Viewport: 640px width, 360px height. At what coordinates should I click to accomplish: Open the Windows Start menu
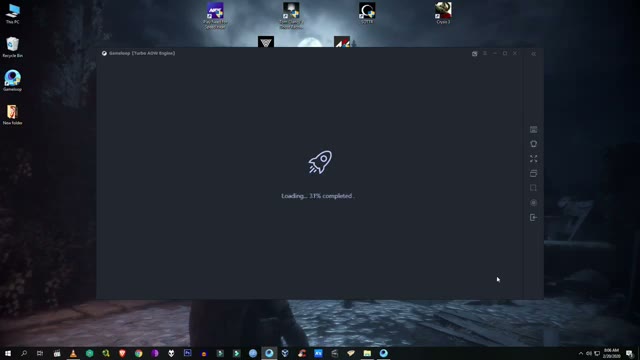point(8,353)
